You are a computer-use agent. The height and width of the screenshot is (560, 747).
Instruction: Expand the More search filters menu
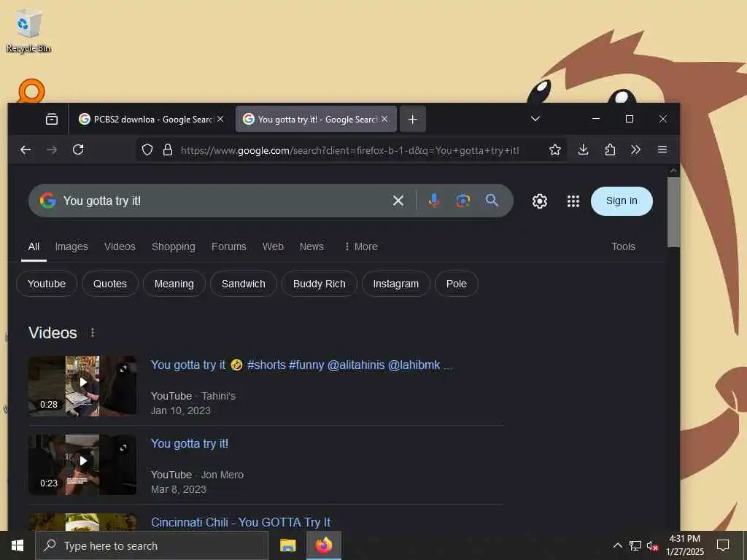360,246
